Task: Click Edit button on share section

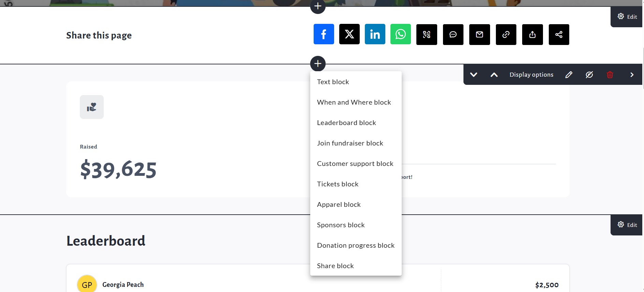Action: 627,17
